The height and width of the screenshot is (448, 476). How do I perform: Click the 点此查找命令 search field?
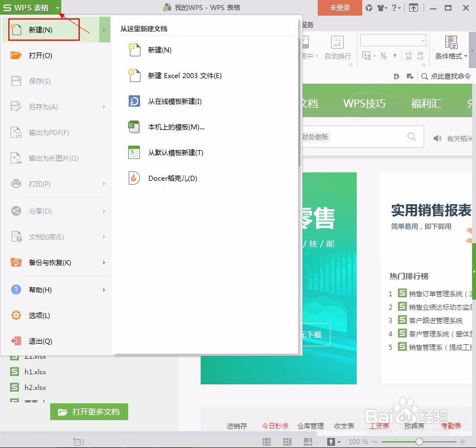tap(446, 76)
